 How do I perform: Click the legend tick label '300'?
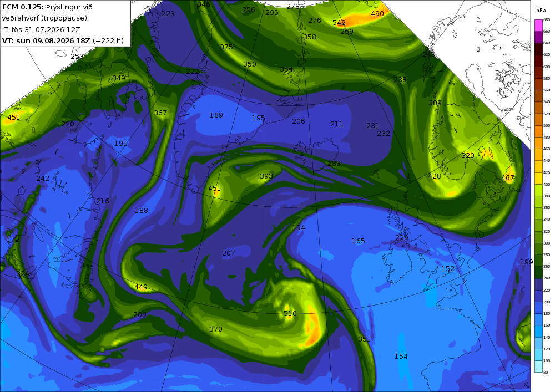point(547,243)
